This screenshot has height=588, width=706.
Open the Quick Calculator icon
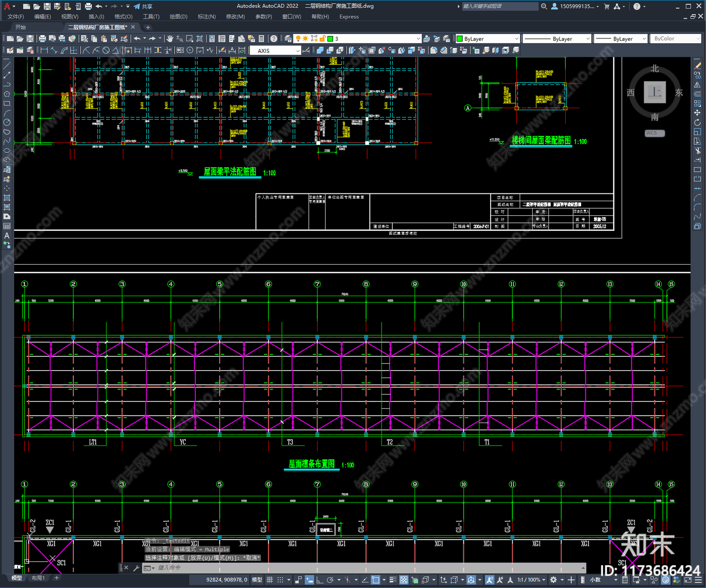point(261,39)
